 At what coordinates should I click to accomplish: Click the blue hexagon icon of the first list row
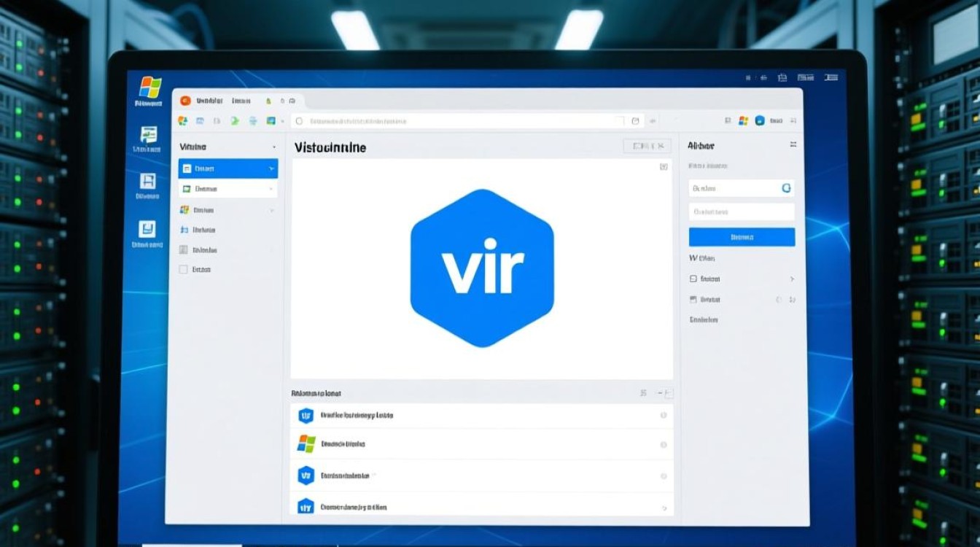point(306,416)
